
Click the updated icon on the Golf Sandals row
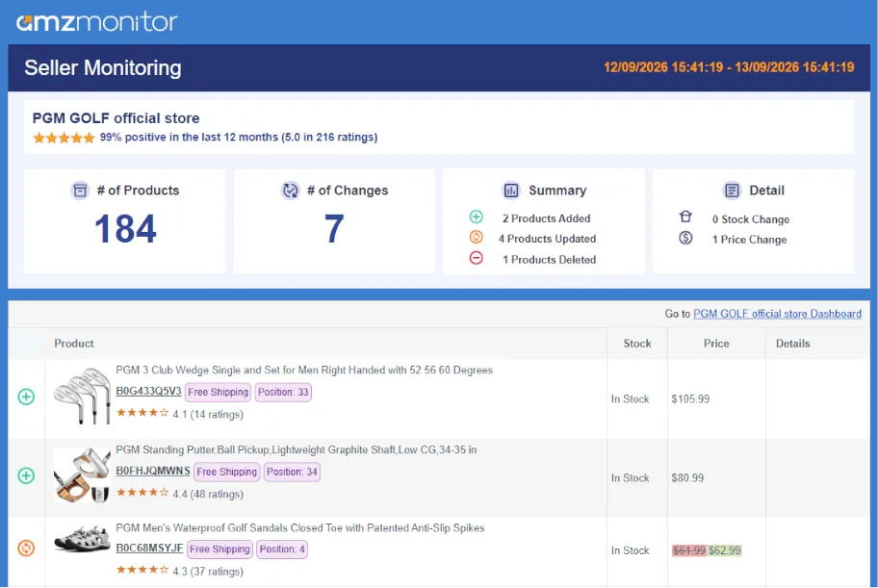click(x=26, y=548)
